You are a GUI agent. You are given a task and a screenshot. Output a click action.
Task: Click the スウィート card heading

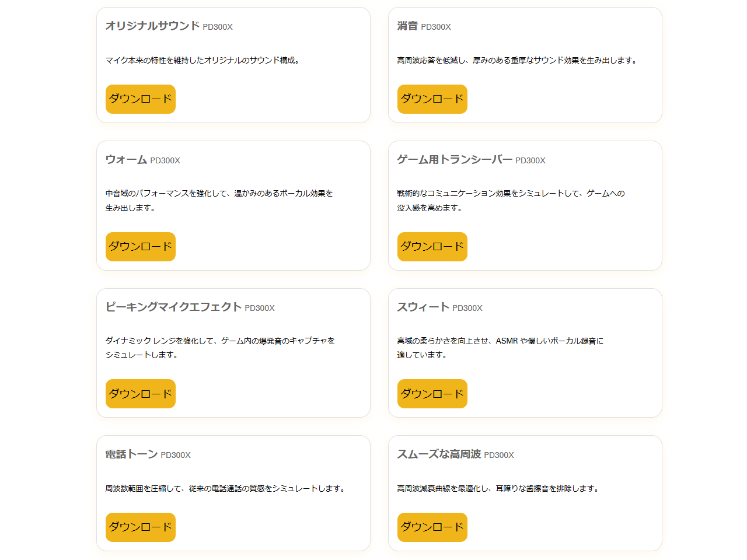point(423,307)
